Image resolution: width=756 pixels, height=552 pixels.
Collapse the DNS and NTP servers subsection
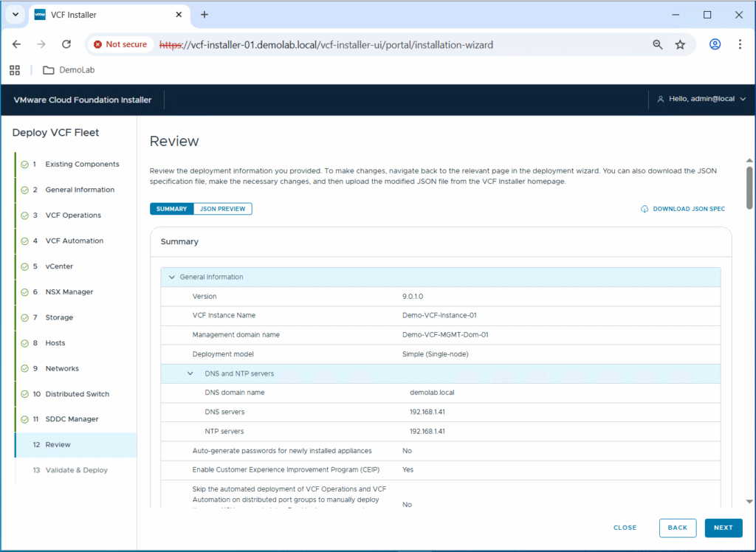[x=190, y=373]
